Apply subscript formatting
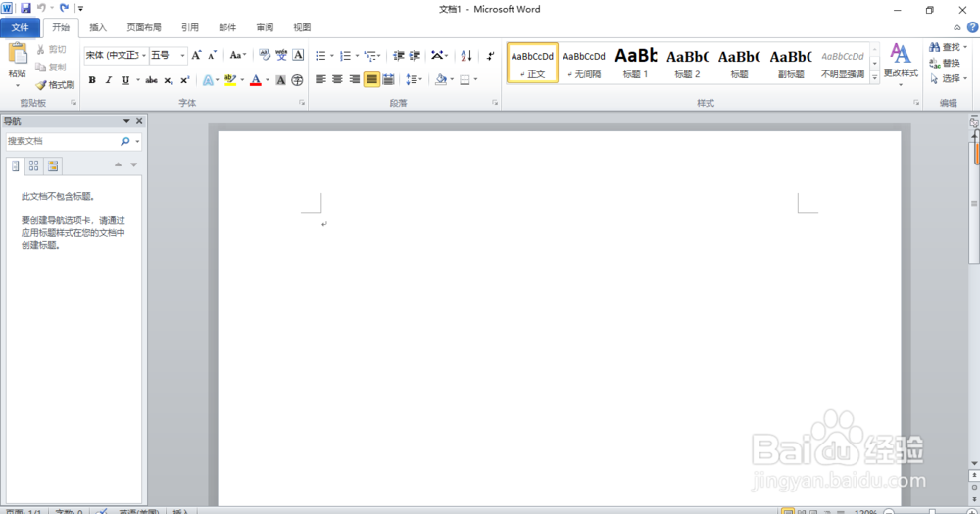 (x=169, y=80)
